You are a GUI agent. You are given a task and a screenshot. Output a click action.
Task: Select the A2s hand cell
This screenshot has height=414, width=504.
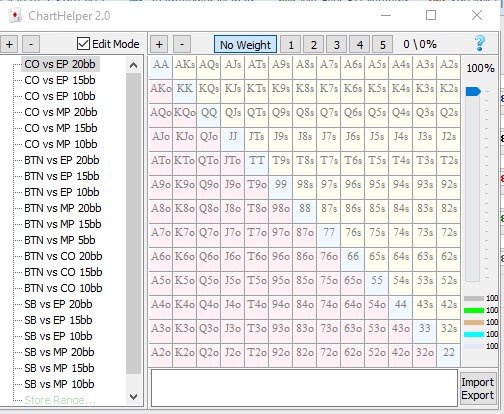[449, 67]
